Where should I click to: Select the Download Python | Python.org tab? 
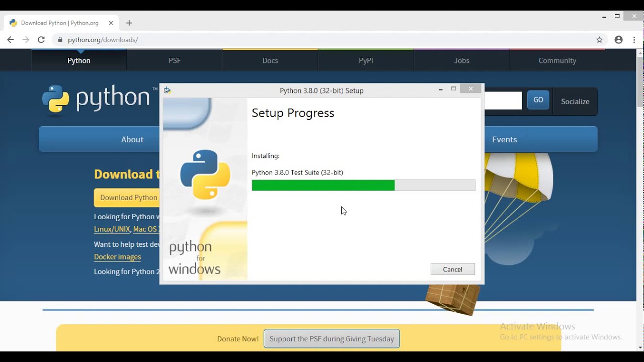61,23
